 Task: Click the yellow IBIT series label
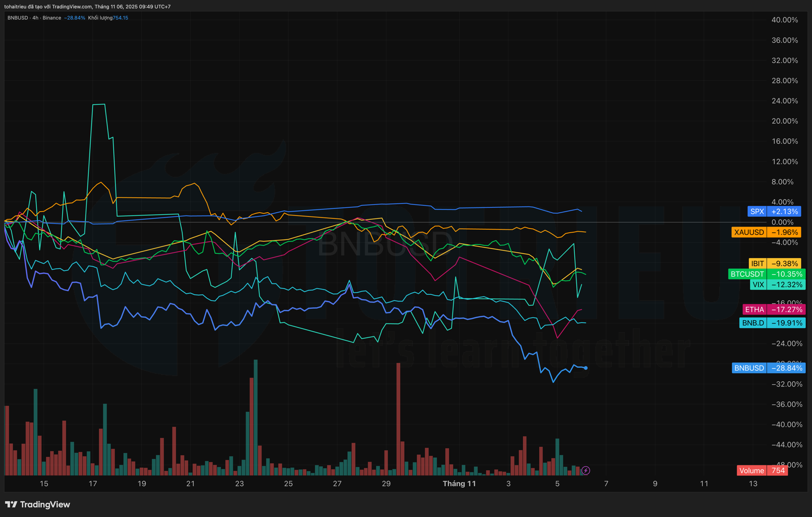point(757,264)
